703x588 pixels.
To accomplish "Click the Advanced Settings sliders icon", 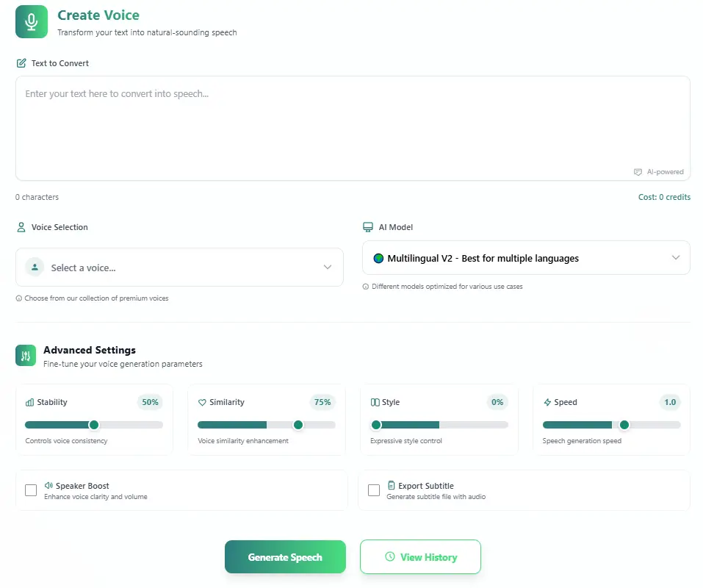I will tap(26, 356).
